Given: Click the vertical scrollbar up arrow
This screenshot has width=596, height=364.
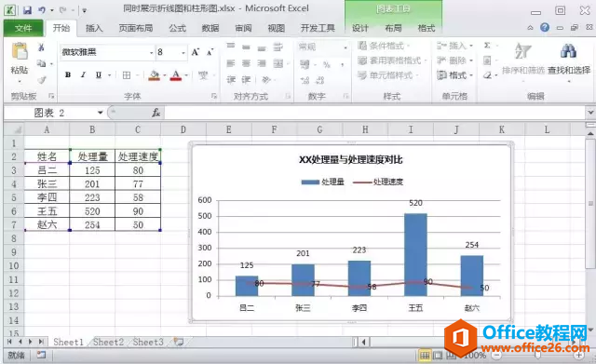Looking at the screenshot, I should click(590, 133).
